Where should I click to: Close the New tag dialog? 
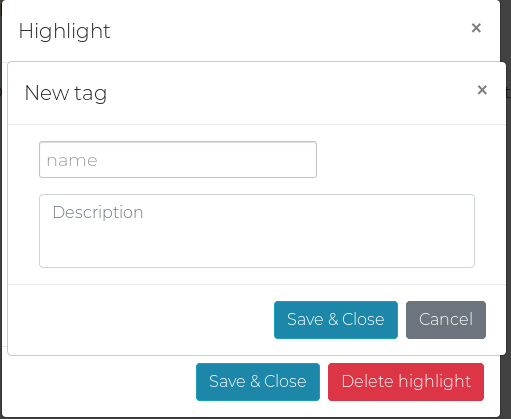(482, 90)
